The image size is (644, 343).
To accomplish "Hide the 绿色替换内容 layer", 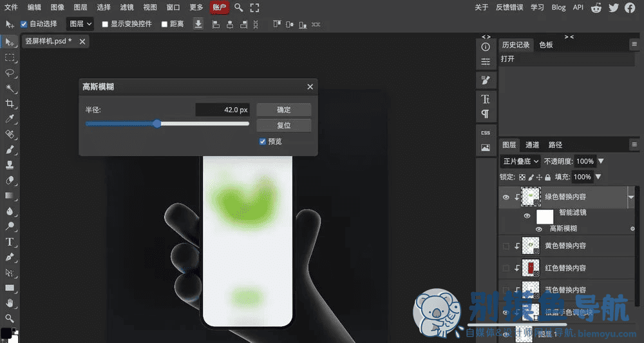I will coord(506,197).
